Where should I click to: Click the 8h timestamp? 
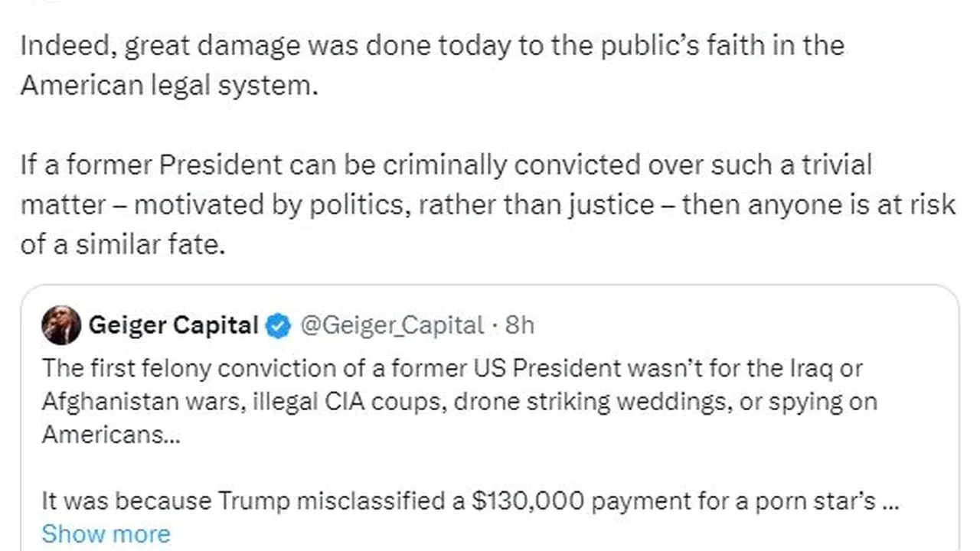[x=519, y=325]
